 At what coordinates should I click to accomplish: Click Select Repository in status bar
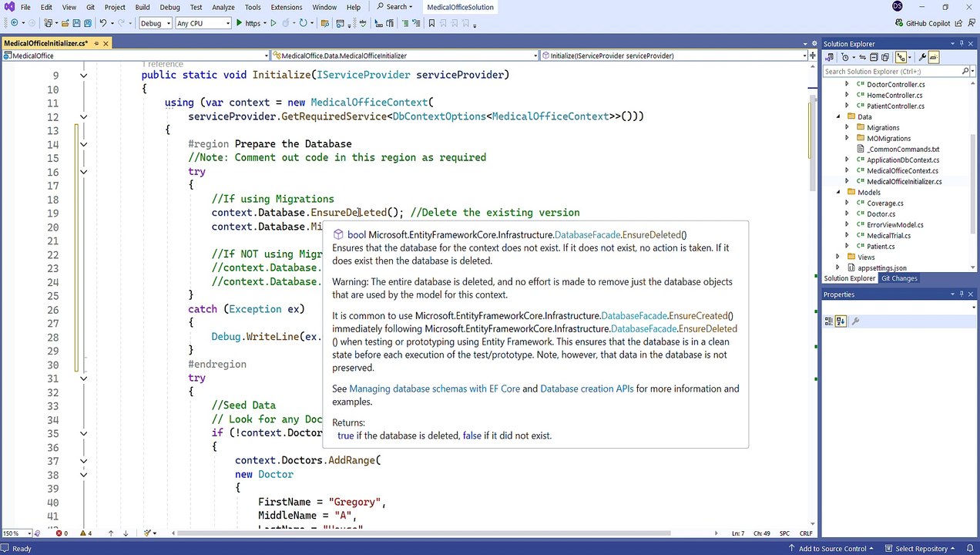click(920, 549)
